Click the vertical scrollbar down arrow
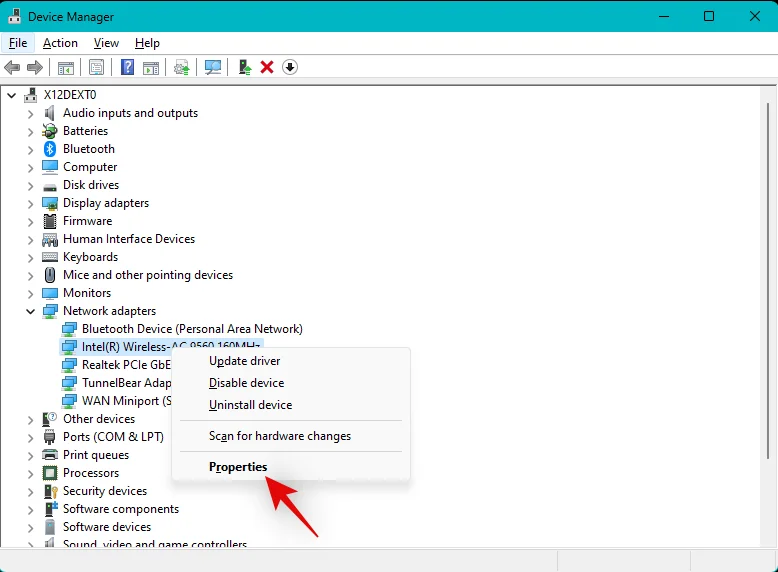778x572 pixels. click(769, 540)
